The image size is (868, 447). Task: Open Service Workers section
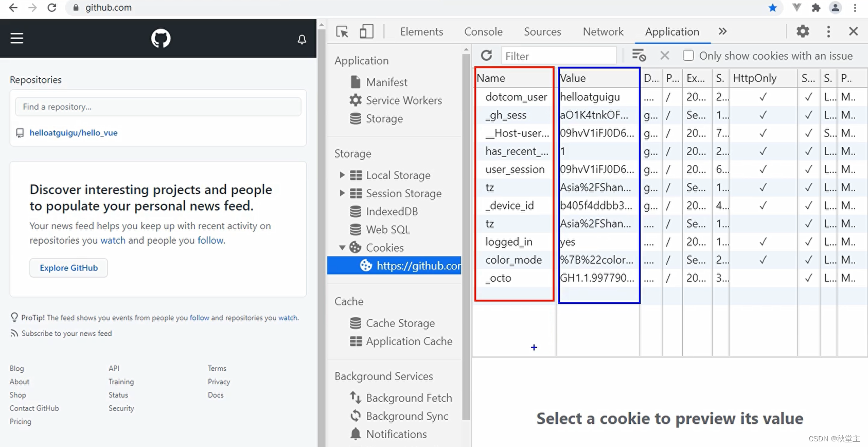coord(404,100)
